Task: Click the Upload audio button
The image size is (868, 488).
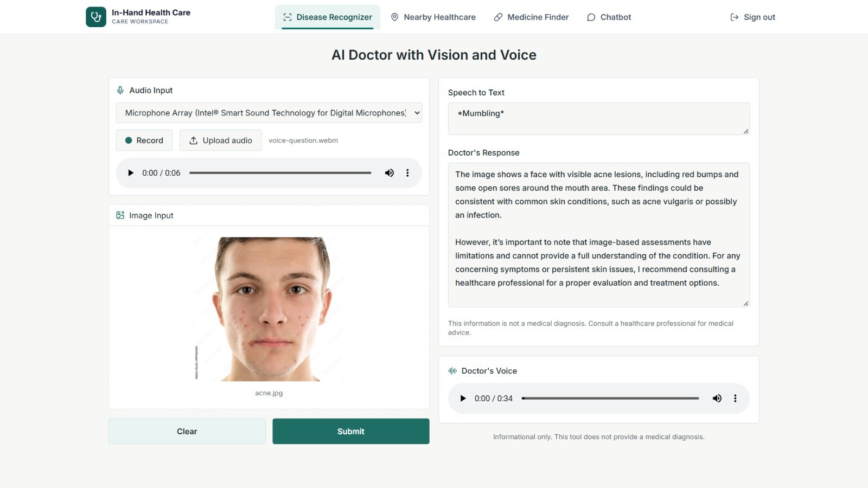Action: click(220, 140)
